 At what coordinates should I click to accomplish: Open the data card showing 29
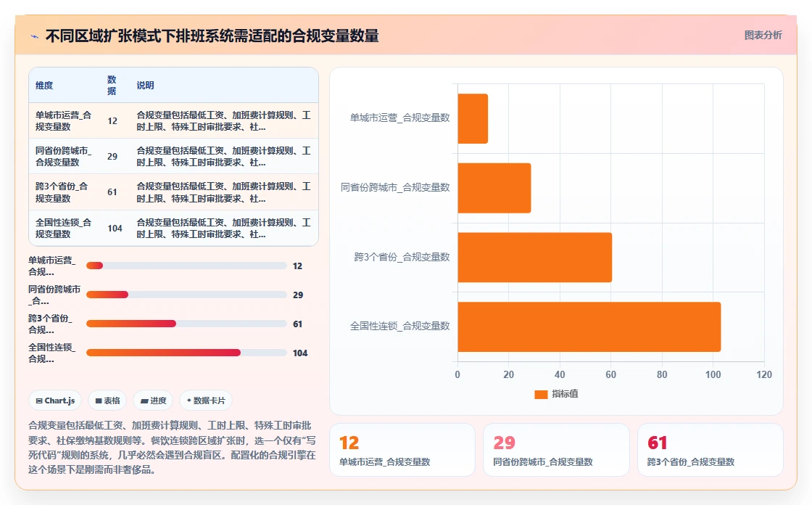click(556, 450)
